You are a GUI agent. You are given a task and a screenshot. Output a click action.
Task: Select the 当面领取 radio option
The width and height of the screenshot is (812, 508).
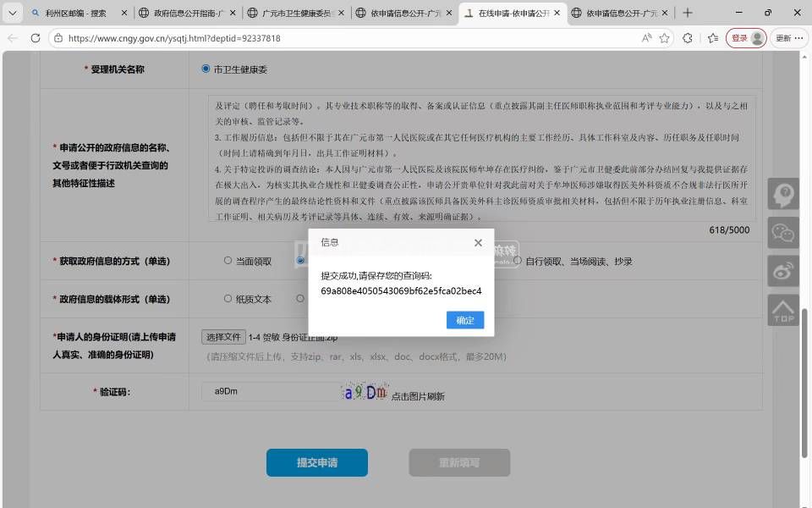tap(228, 261)
